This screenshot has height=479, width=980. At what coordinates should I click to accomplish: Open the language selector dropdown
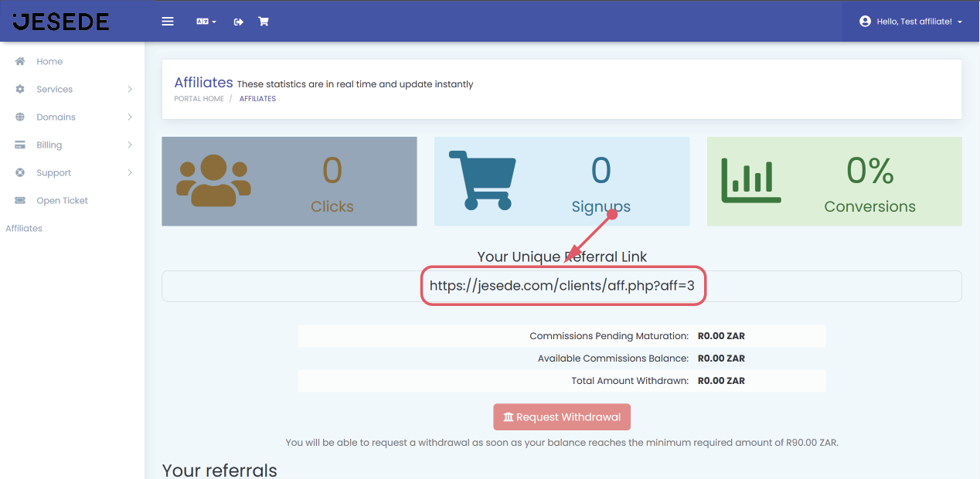click(x=206, y=22)
